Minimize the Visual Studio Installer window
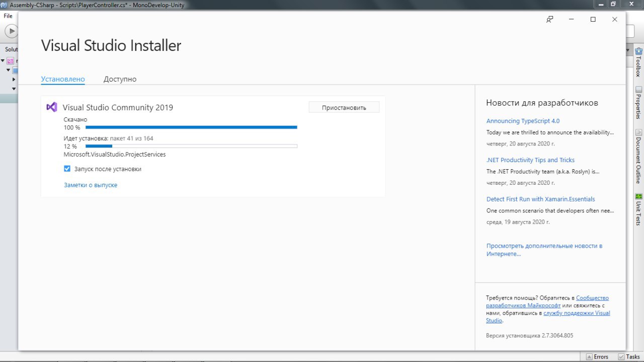This screenshot has height=362, width=644. (x=572, y=19)
